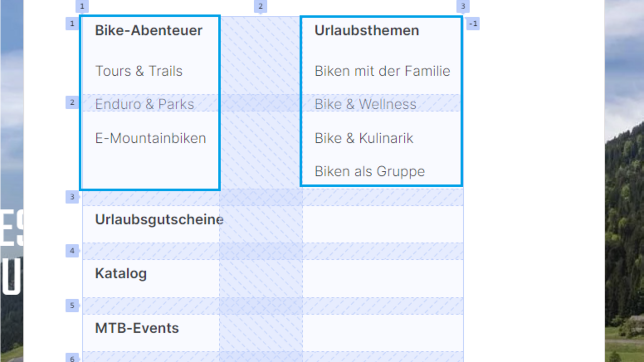
Task: Click the grid column line 2 badge
Action: [x=260, y=6]
